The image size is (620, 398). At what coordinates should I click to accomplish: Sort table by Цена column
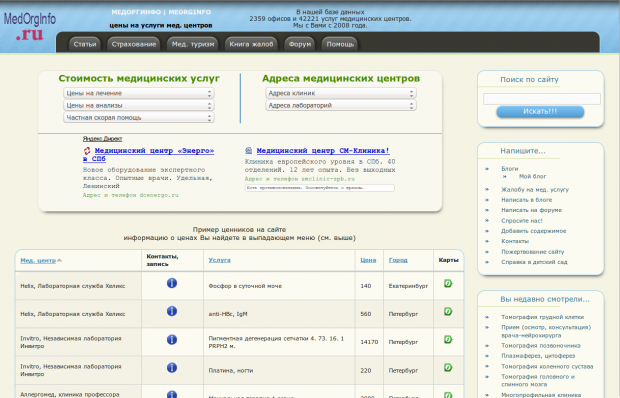click(368, 260)
